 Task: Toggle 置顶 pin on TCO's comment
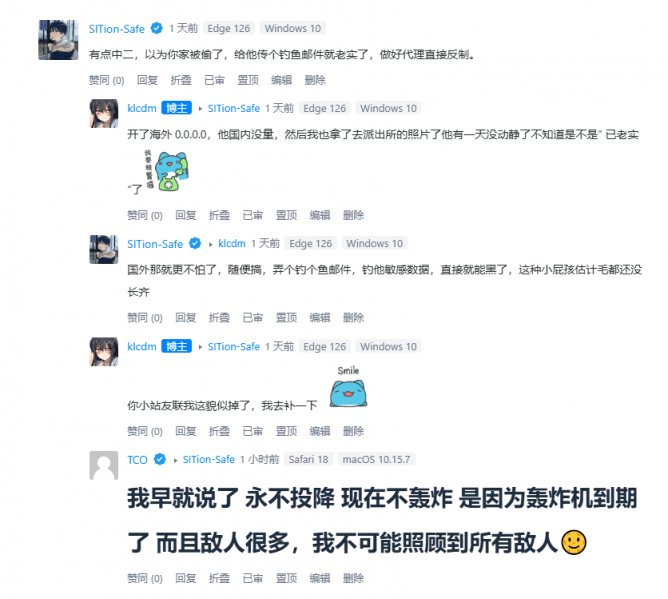pos(286,578)
